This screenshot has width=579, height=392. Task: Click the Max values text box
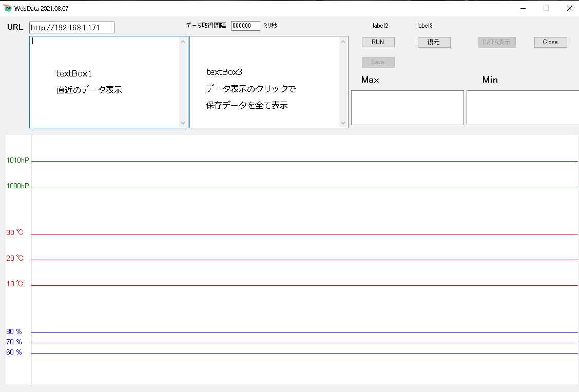tap(407, 108)
